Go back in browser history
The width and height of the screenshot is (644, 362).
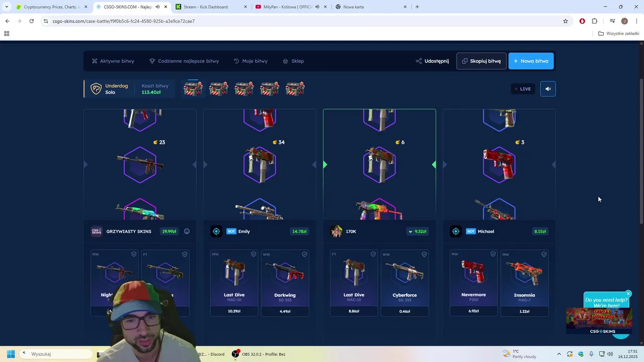[7, 21]
